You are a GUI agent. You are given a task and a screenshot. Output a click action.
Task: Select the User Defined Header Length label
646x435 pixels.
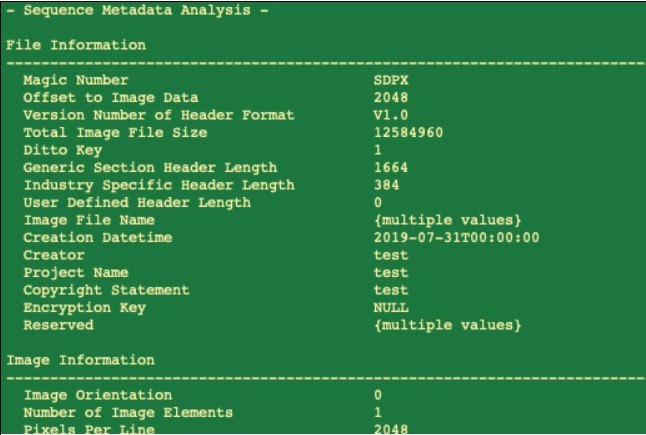[137, 203]
